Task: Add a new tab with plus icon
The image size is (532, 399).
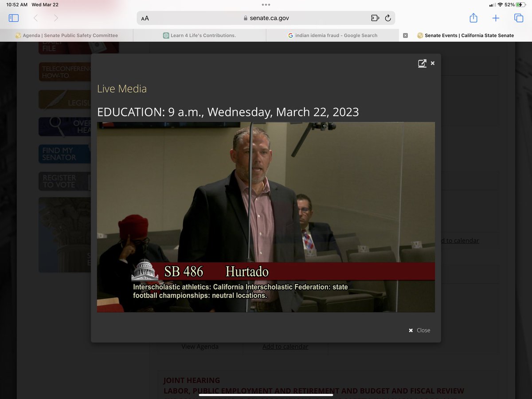Action: [496, 18]
